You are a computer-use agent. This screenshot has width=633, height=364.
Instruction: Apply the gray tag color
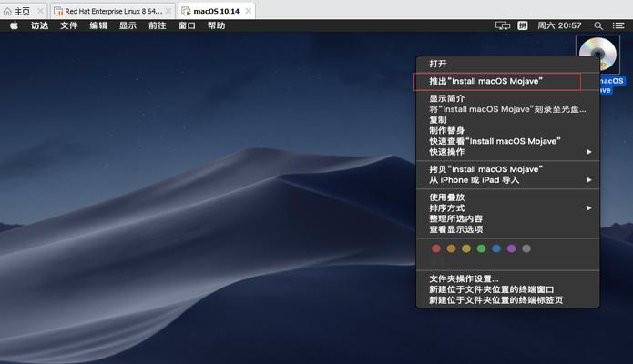point(526,248)
